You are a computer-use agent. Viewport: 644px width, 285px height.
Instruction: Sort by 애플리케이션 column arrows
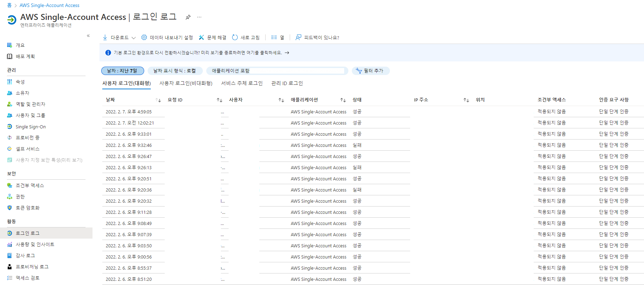343,100
